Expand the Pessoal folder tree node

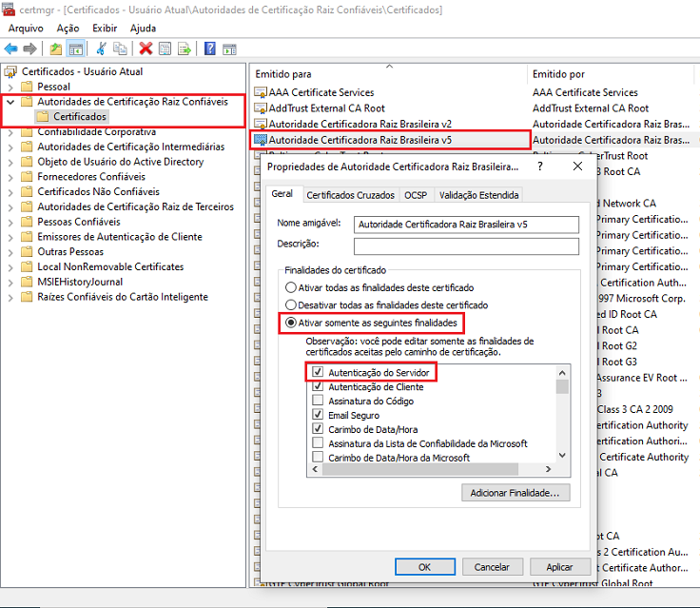[10, 87]
